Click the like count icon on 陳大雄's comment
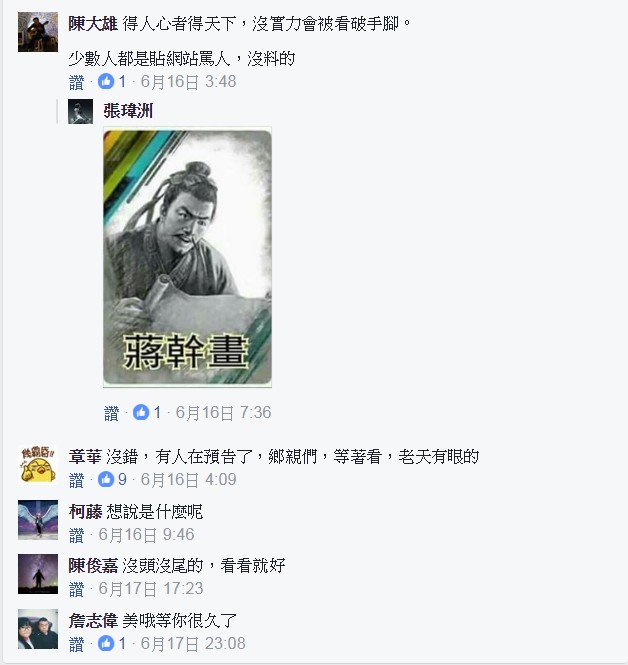 click(x=106, y=81)
